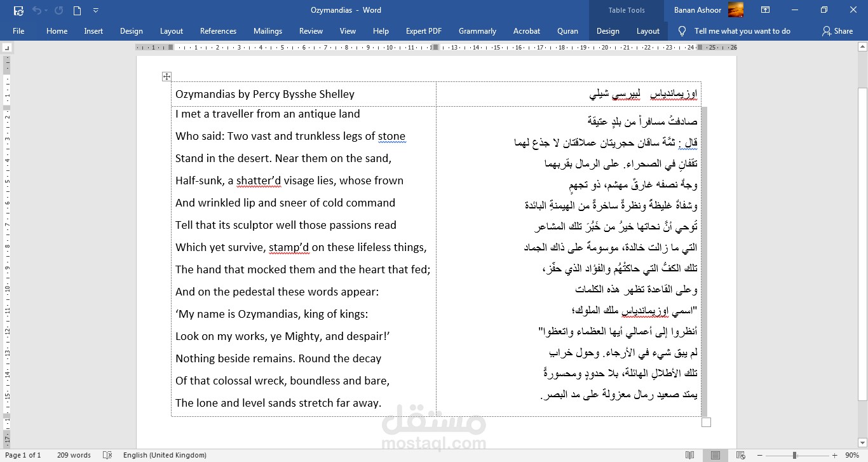868x462 pixels.
Task: Open the View tab
Action: [x=348, y=31]
